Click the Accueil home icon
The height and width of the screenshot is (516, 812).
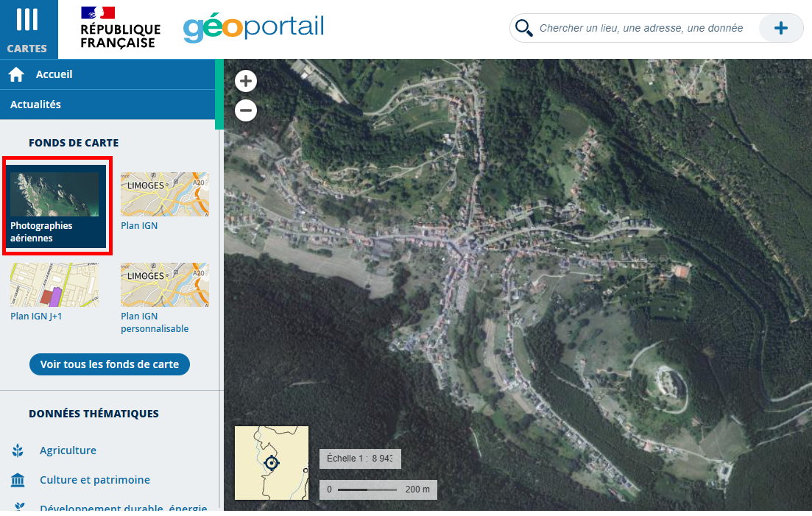point(16,74)
